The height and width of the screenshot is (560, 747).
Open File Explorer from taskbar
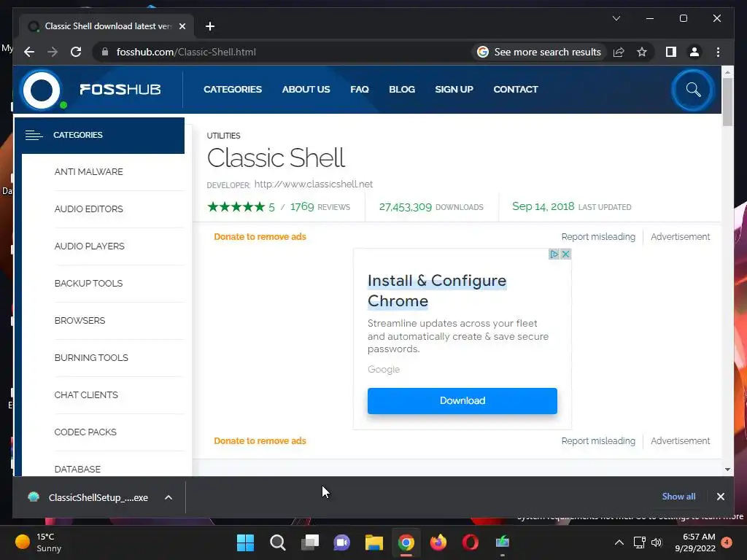tap(374, 542)
